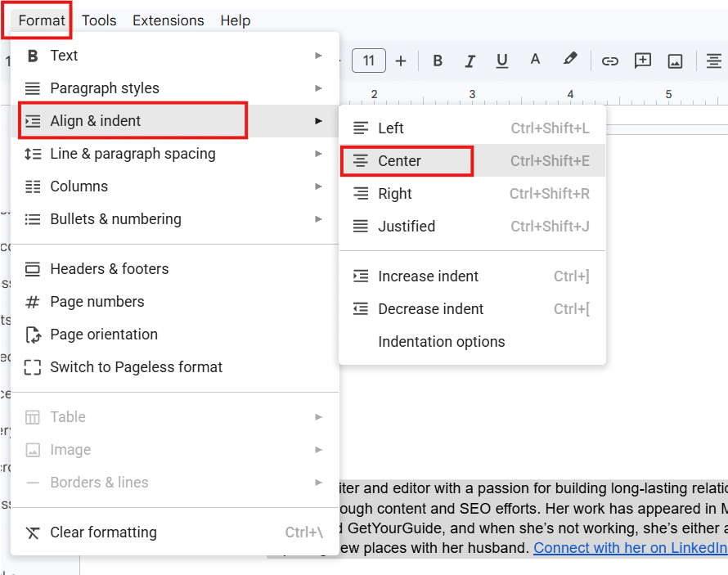The height and width of the screenshot is (575, 728).
Task: Click the insert image icon
Action: [x=675, y=61]
